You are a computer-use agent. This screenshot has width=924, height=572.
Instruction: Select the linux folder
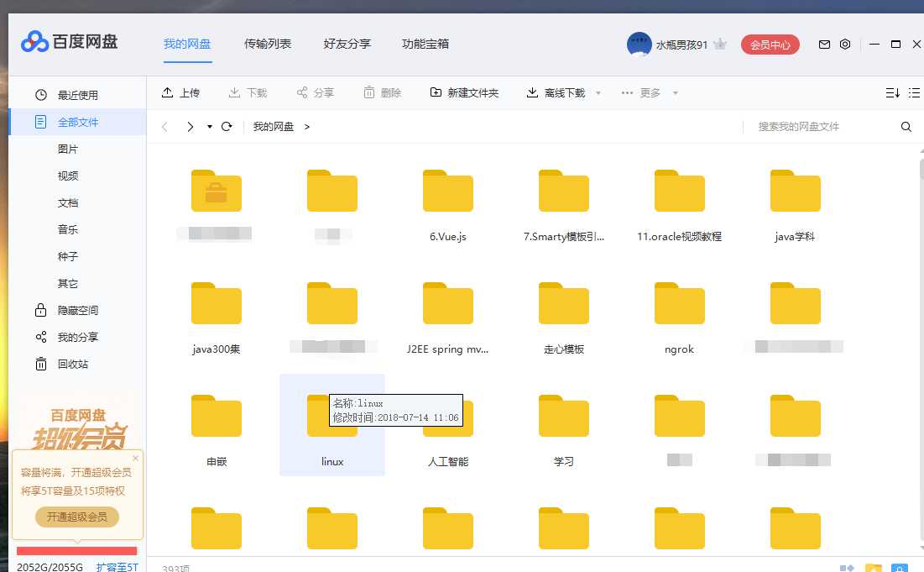332,425
